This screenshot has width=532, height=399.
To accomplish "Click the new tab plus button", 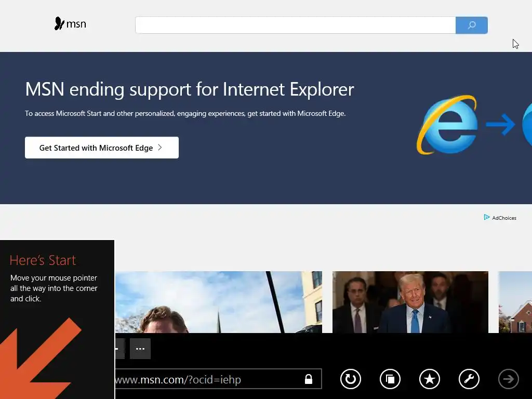I will coord(120,349).
